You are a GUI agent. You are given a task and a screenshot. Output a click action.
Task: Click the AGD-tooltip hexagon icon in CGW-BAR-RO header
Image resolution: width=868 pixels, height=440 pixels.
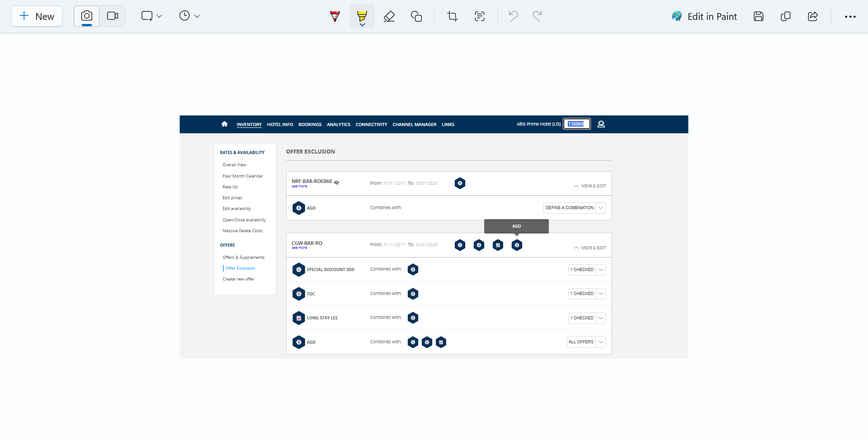coord(517,245)
